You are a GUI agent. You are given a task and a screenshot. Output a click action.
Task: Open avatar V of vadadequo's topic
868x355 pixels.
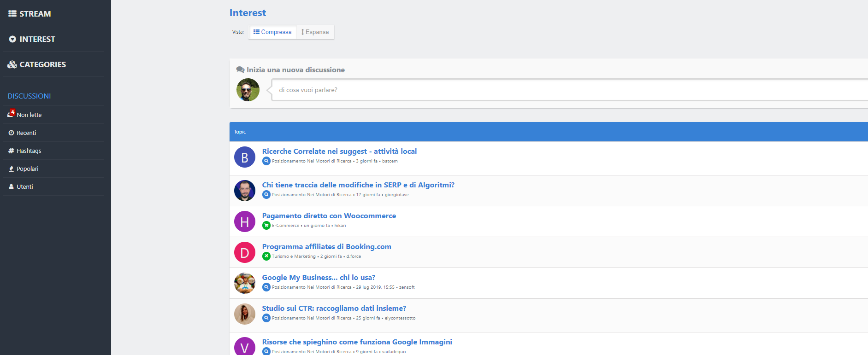(245, 346)
